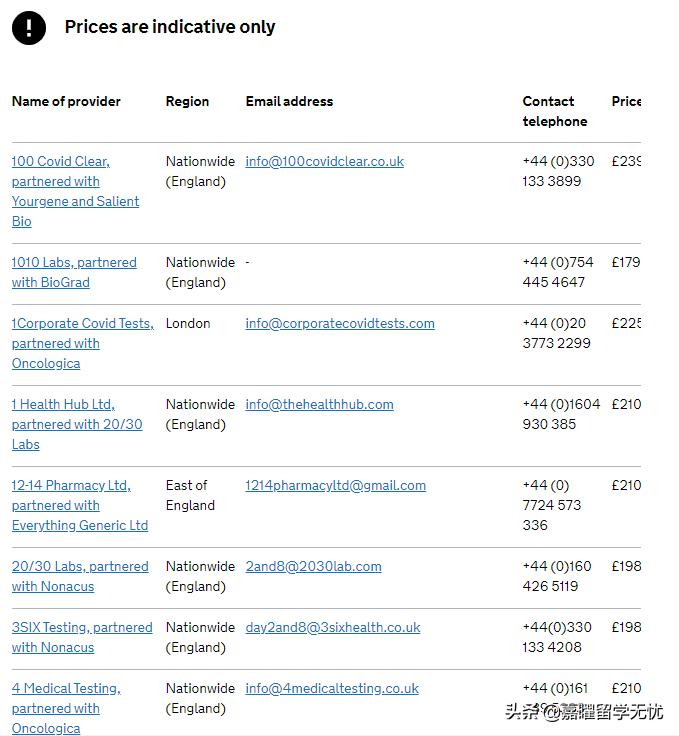Email day2and8@3sixhealth.co.uk
This screenshot has width=679, height=736.
tap(332, 627)
